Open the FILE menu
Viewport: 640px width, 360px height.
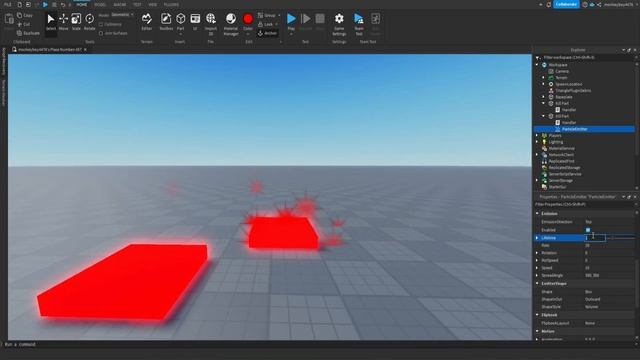[x=8, y=4]
